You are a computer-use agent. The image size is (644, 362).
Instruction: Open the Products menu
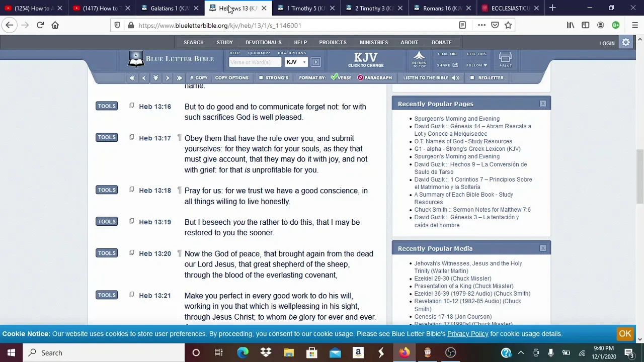333,43
